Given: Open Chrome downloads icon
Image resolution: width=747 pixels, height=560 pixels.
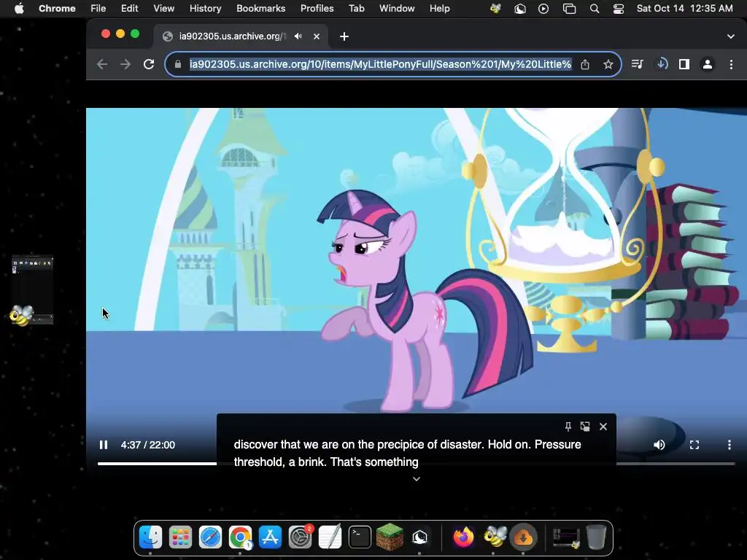Looking at the screenshot, I should (x=662, y=64).
